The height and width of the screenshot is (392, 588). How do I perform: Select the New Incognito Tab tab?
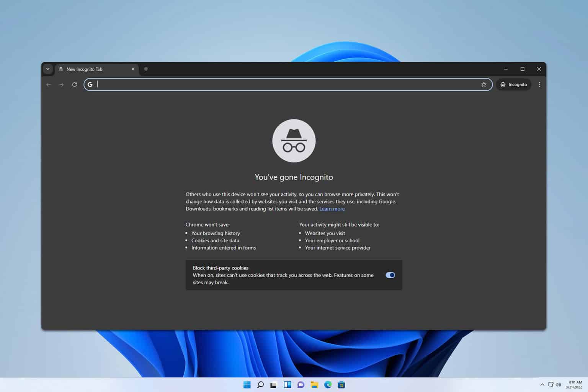point(97,69)
